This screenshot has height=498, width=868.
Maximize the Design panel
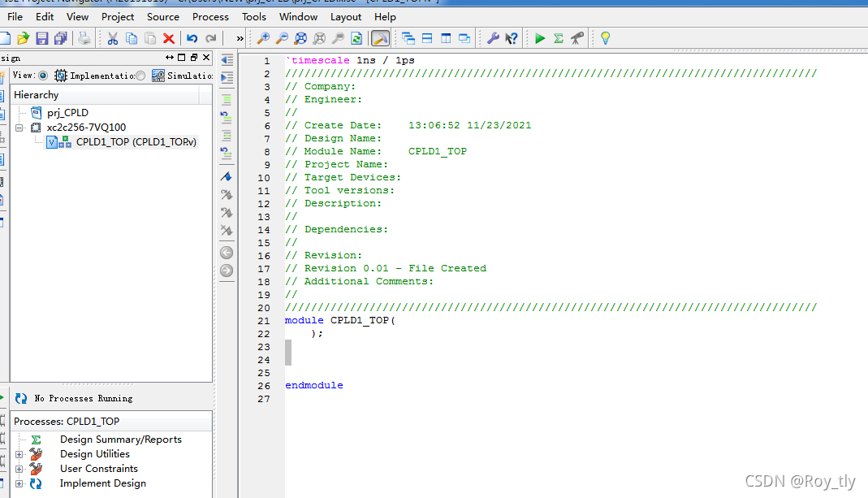point(182,58)
